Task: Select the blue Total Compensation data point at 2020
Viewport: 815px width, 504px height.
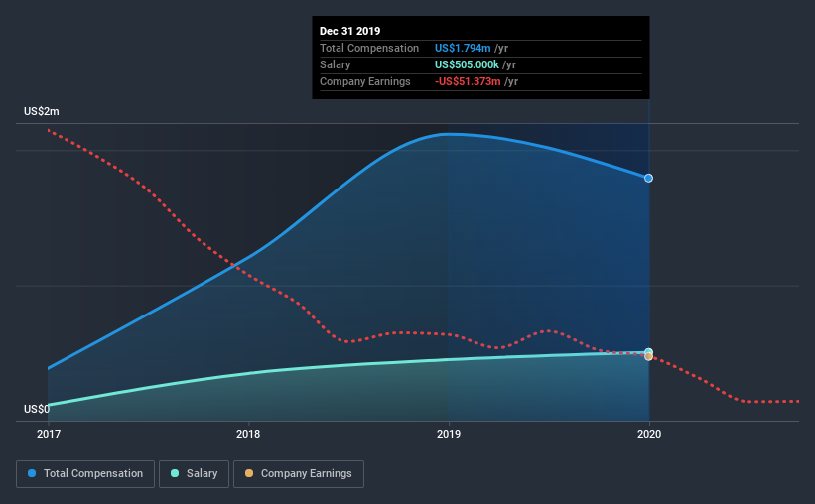Action: coord(648,179)
